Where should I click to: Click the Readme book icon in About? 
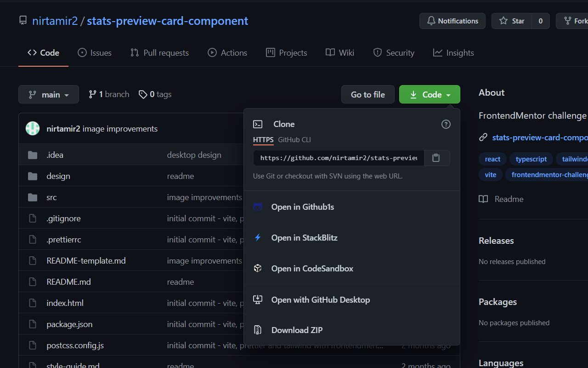click(x=483, y=199)
